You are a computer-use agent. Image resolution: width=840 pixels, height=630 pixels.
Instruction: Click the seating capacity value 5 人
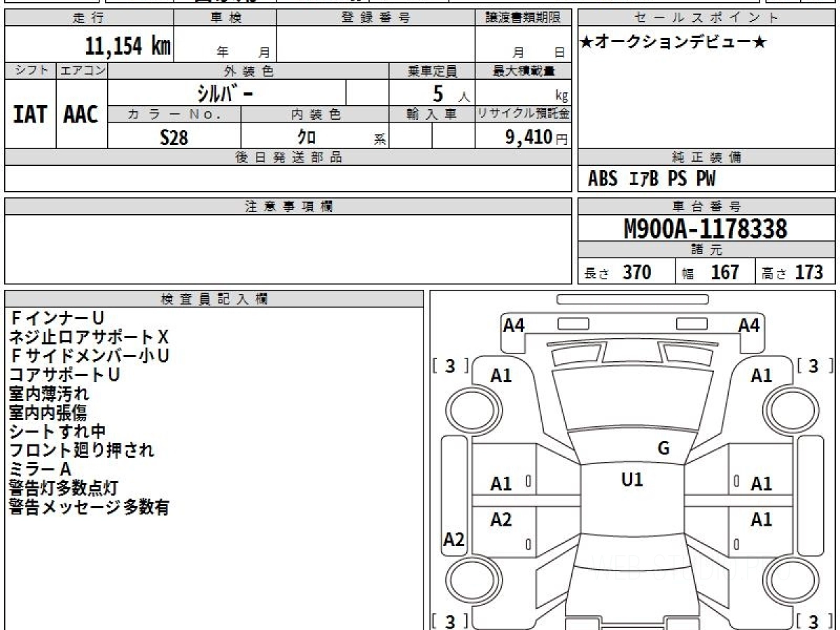tap(451, 93)
